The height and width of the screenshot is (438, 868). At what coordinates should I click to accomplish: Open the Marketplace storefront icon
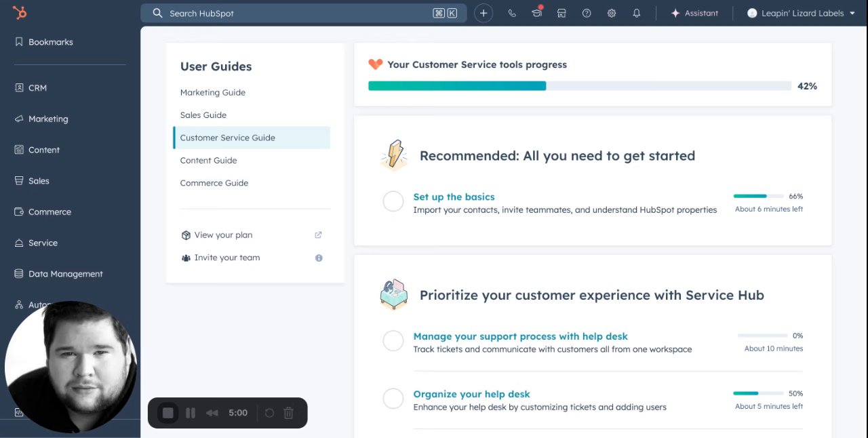click(x=561, y=13)
